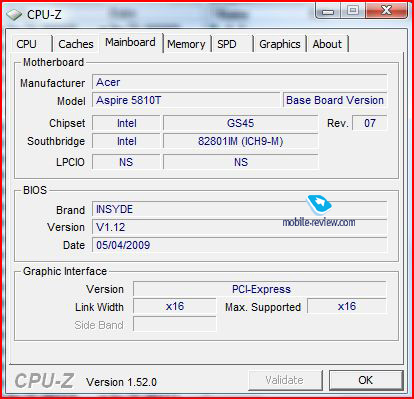Click the BIOS Brand label
414x399 pixels.
click(x=70, y=210)
